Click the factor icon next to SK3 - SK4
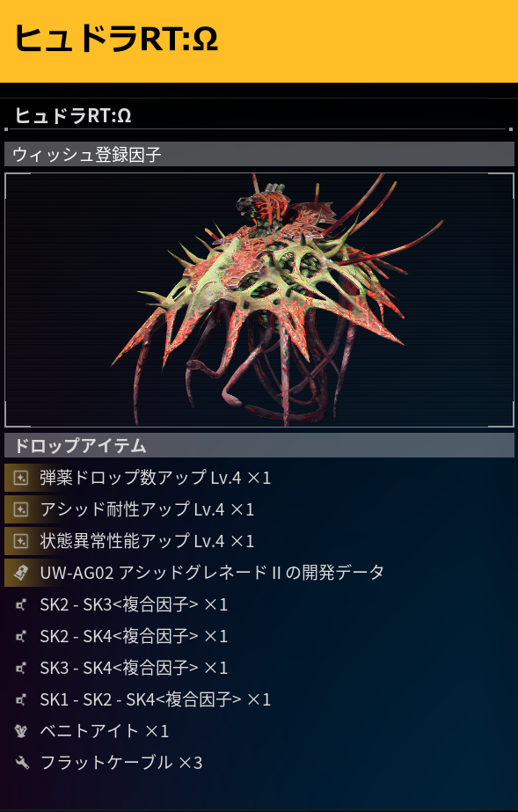The height and width of the screenshot is (812, 518). [x=21, y=668]
